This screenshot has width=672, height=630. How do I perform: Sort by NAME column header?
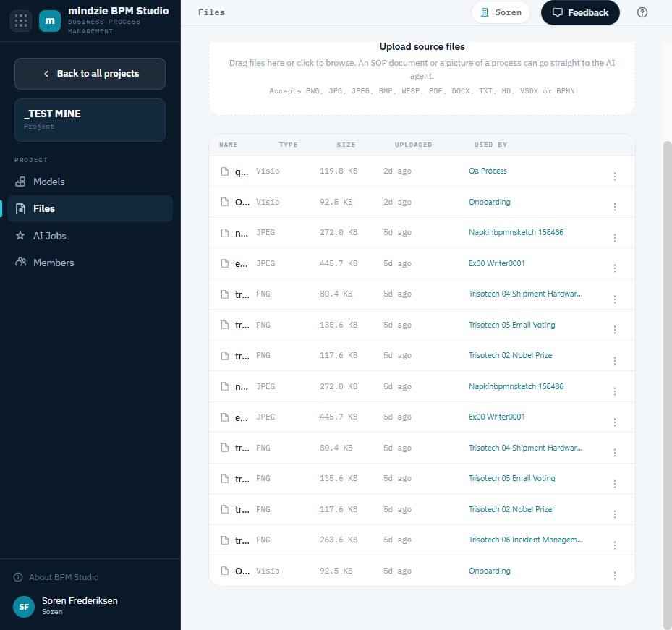click(x=229, y=145)
